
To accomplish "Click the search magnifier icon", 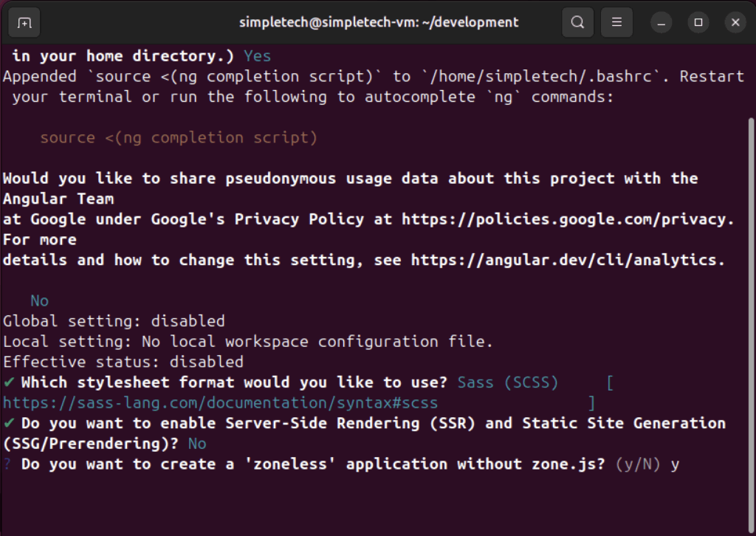I will [x=578, y=23].
